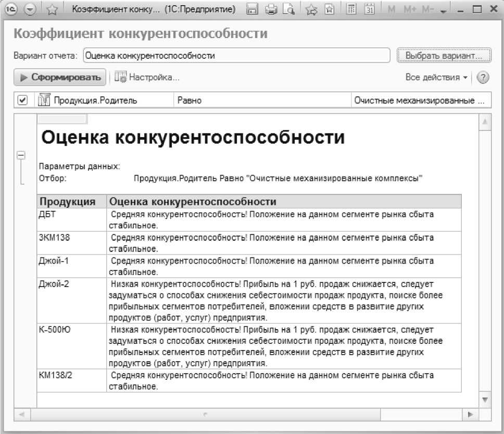Open the round arrow menu beside 1C logo
Image resolution: width=504 pixels, height=434 pixels.
point(30,9)
